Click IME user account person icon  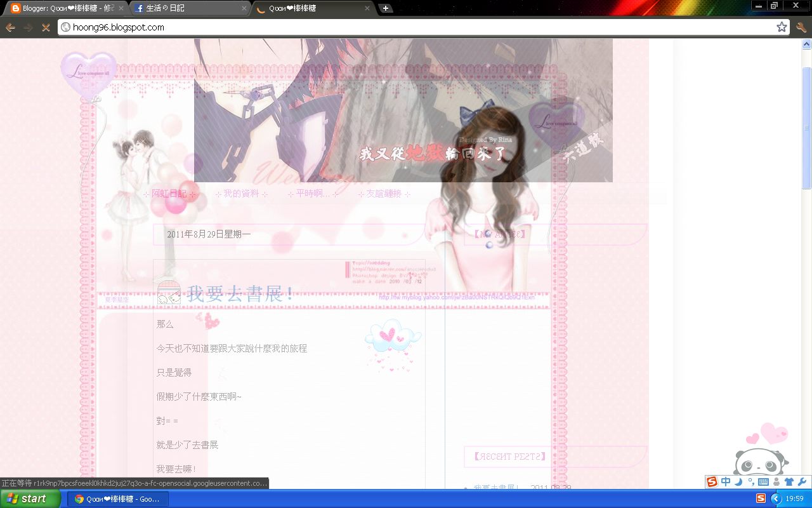pyautogui.click(x=776, y=482)
